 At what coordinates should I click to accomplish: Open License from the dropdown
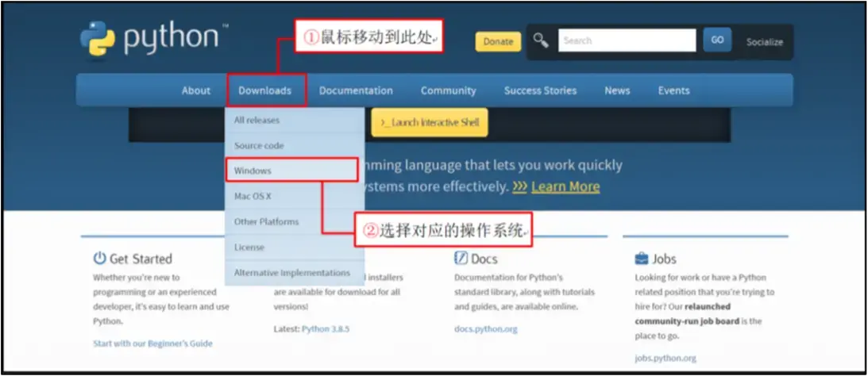295,247
